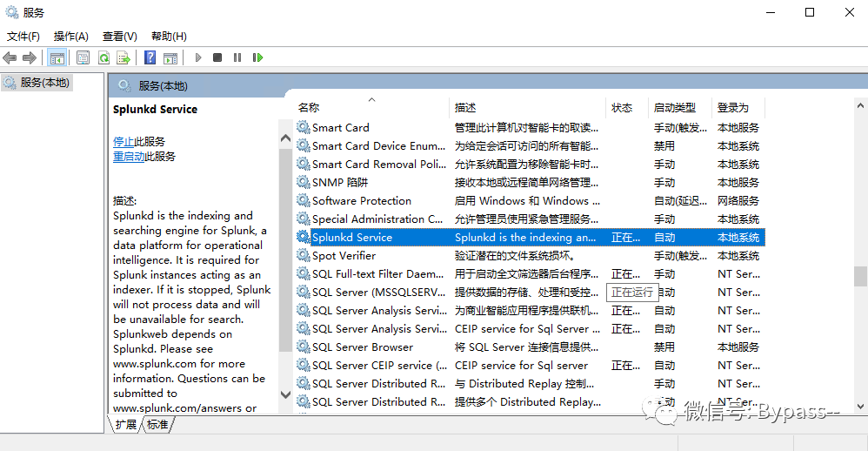Click the Splunkd Service heading in description pane
The height and width of the screenshot is (451, 868).
pyautogui.click(x=155, y=109)
